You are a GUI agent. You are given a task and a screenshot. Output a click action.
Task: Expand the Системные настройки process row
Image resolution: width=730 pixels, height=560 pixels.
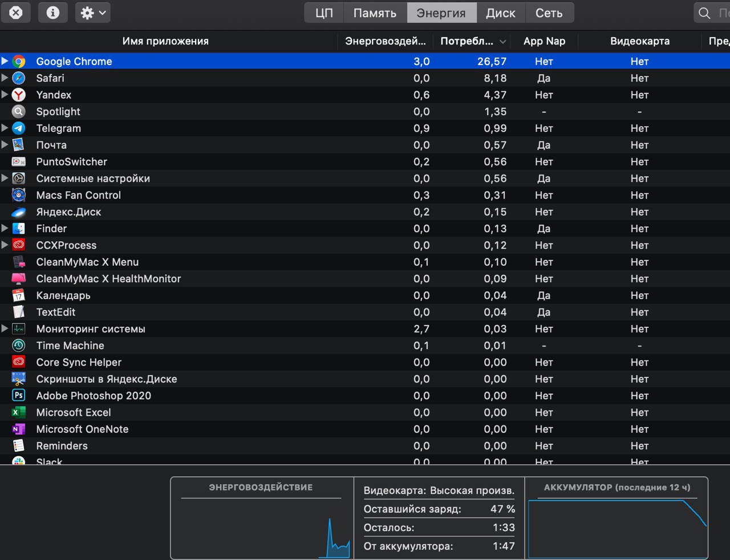pos(5,178)
